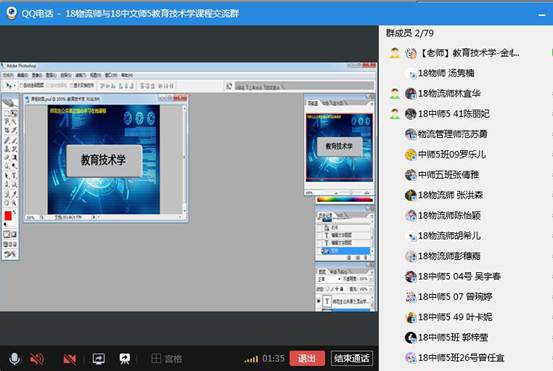Click the QQ电话 logo in the title bar
This screenshot has width=553, height=371.
tap(12, 13)
